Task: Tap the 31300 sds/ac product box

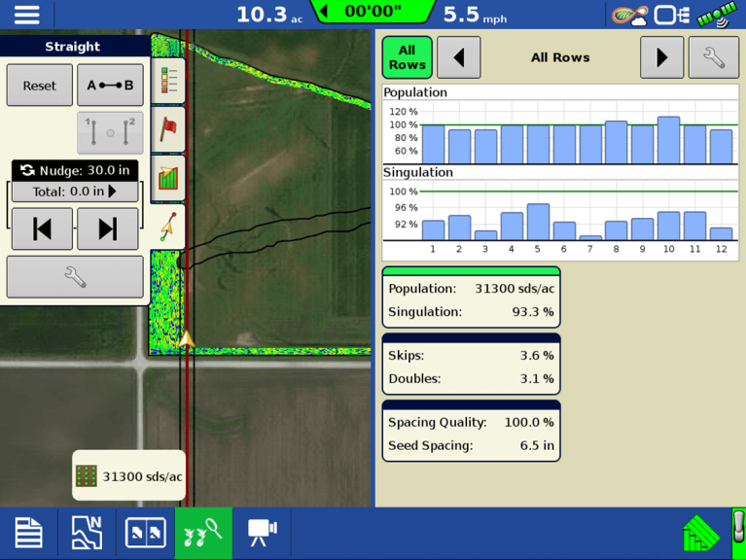Action: click(129, 476)
